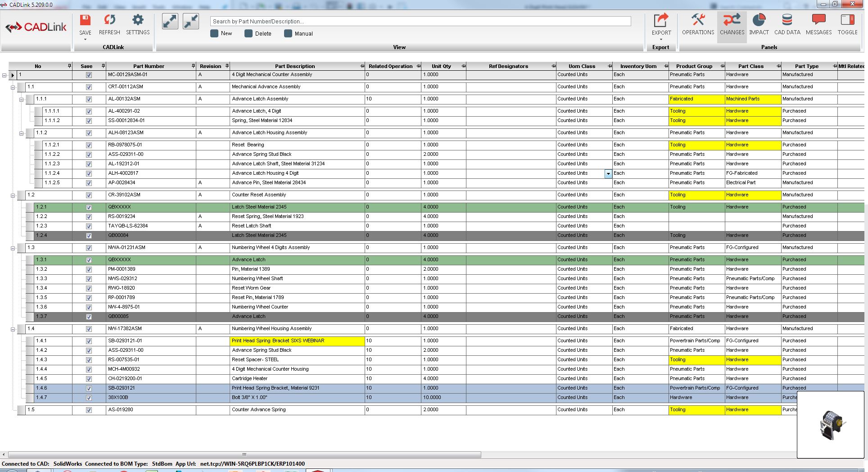The height and width of the screenshot is (472, 868).
Task: Collapse node 1.2 Counter Reset Assembly
Action: [x=13, y=195]
